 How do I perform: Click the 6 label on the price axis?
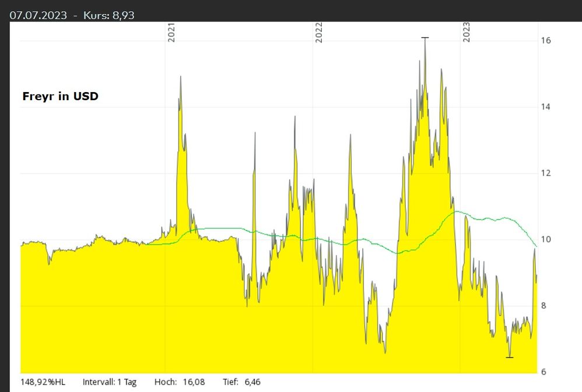click(543, 372)
